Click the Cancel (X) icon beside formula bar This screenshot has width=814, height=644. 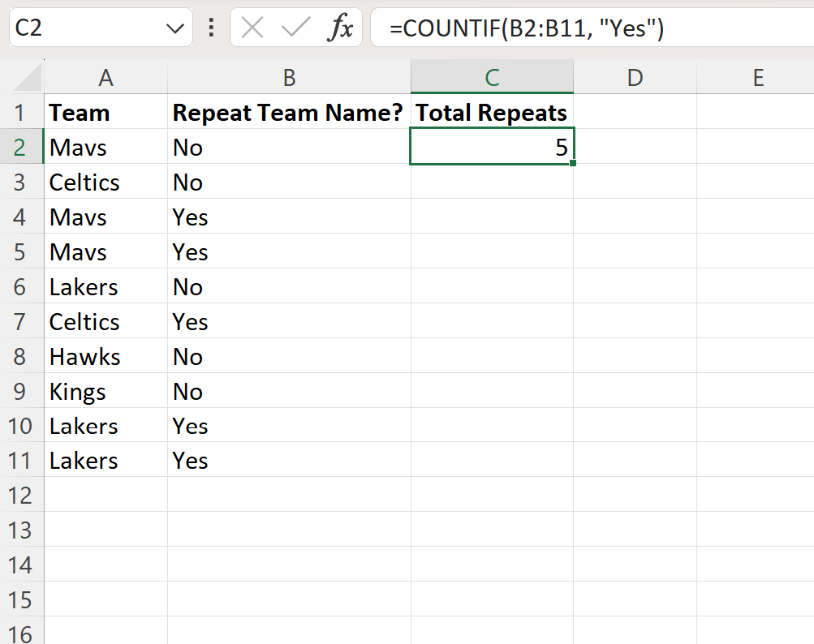click(252, 28)
